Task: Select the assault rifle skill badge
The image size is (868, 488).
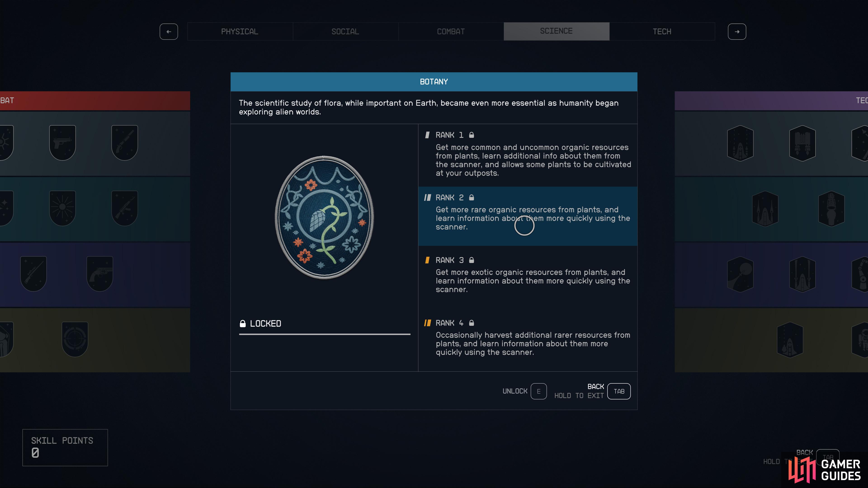Action: (124, 208)
